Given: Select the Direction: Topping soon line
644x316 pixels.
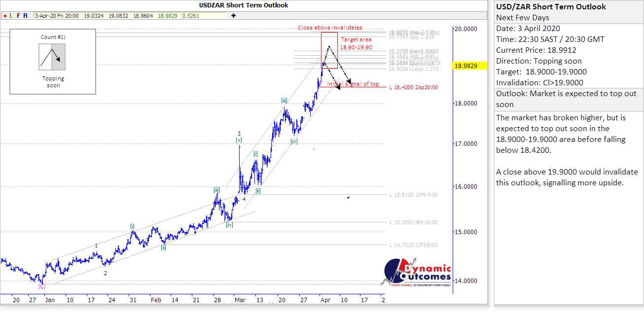Looking at the screenshot, I should (539, 61).
